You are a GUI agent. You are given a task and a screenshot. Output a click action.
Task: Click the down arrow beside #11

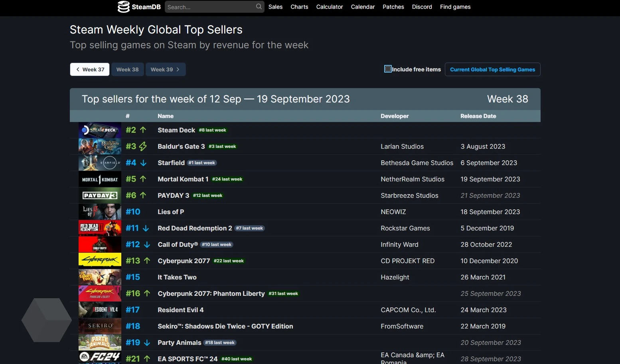tap(146, 228)
